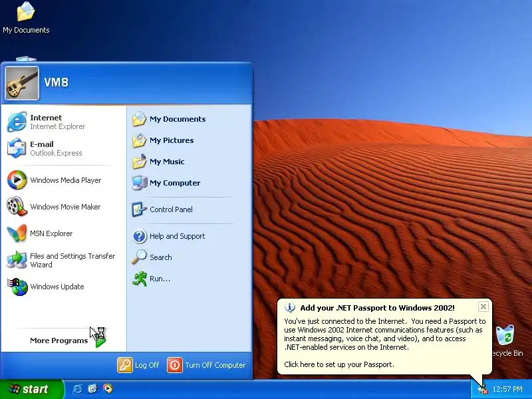Click Turn Off Computer button

pos(207,365)
